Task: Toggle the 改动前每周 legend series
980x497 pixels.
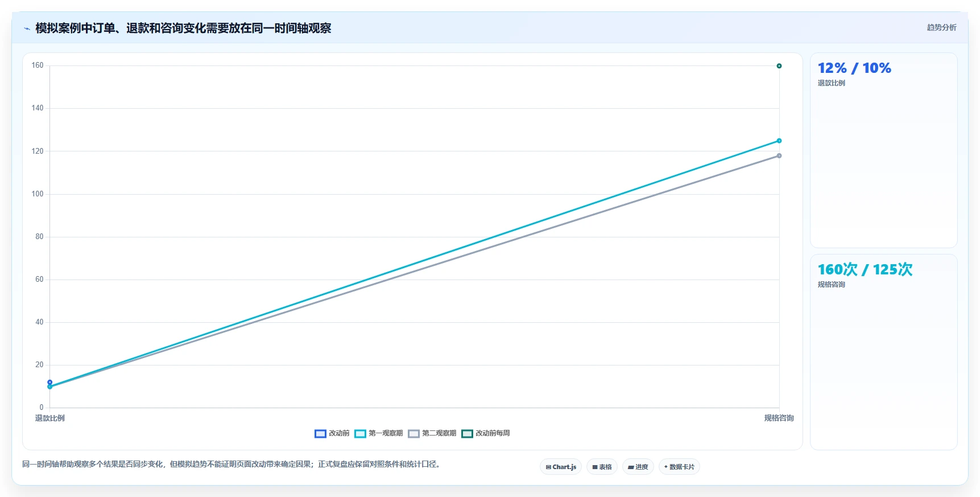Action: (x=485, y=433)
